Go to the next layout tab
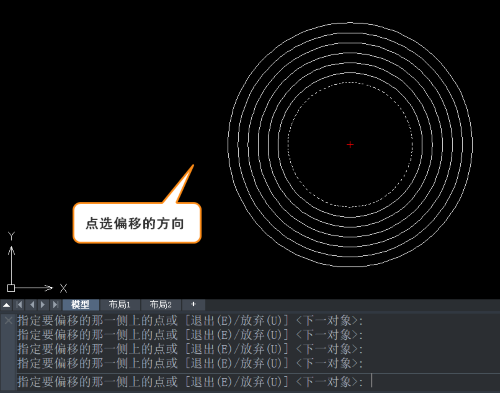This screenshot has width=500, height=393. click(x=43, y=305)
